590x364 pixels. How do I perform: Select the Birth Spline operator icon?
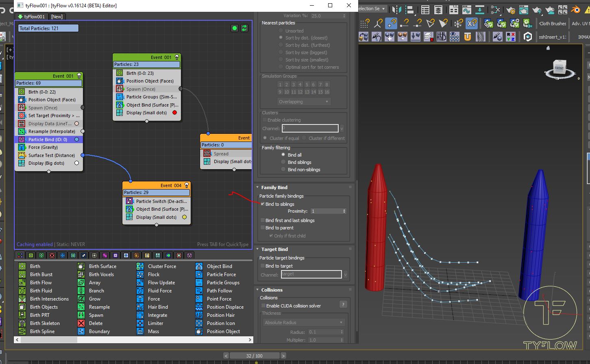pyautogui.click(x=22, y=331)
